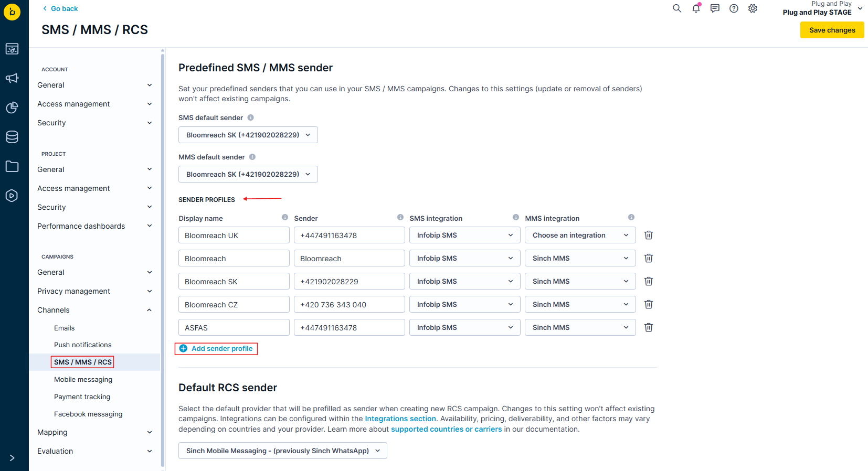Viewport: 868px width, 471px height.
Task: Edit sender field containing Bloomreach text
Action: click(x=350, y=258)
